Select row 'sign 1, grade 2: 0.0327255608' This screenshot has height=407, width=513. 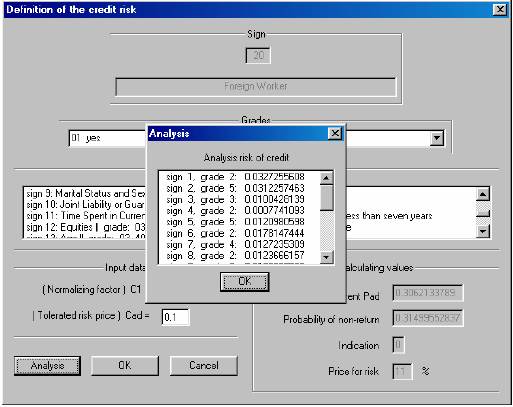(x=239, y=177)
